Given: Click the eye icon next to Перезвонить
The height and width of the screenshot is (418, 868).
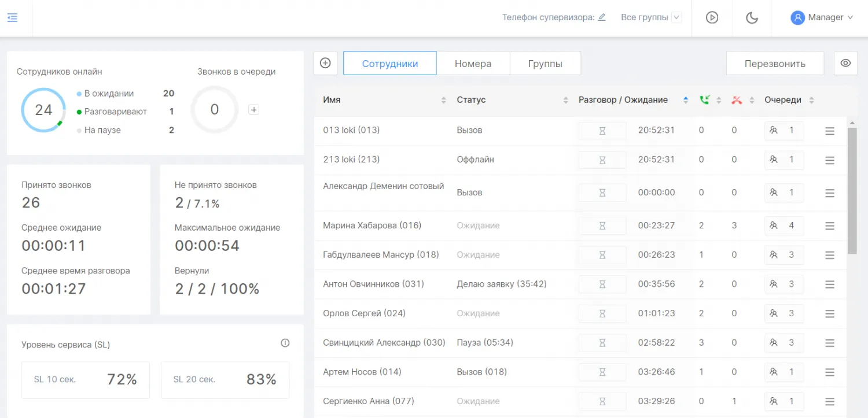Looking at the screenshot, I should coord(845,63).
